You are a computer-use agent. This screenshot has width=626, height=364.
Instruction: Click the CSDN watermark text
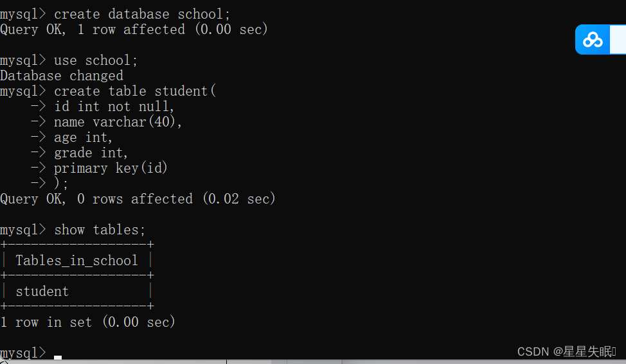[566, 351]
